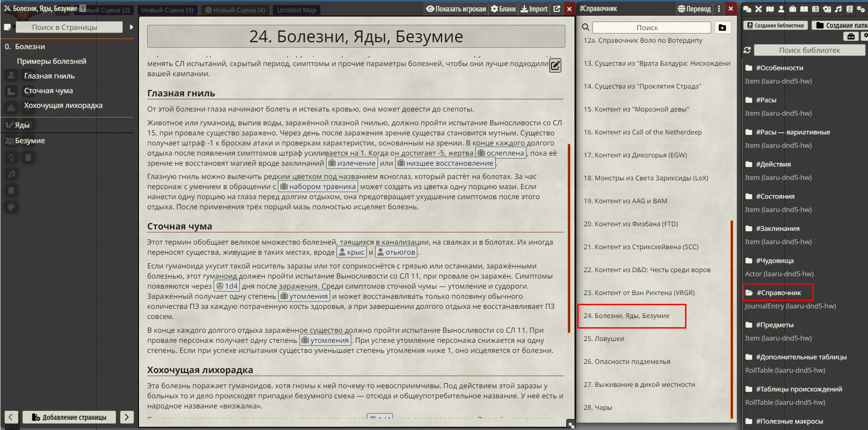Click the edit page pencil icon
The width and height of the screenshot is (868, 430).
point(555,66)
